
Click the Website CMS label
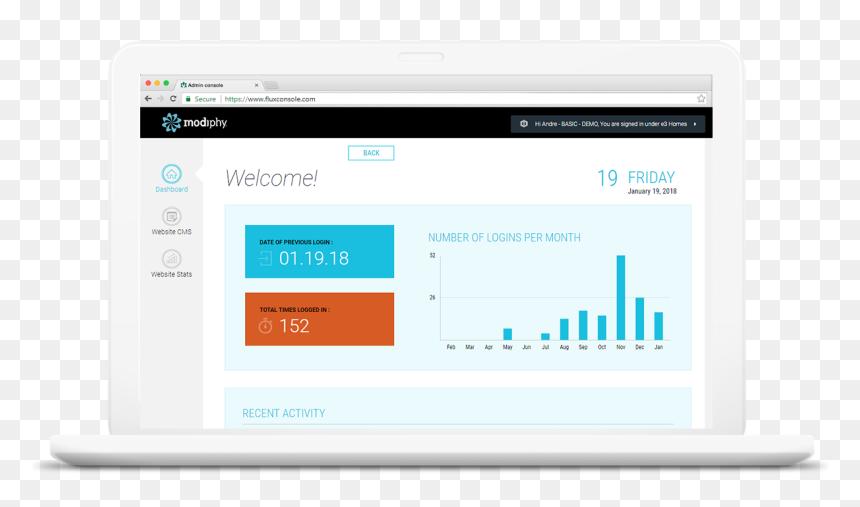(x=172, y=232)
